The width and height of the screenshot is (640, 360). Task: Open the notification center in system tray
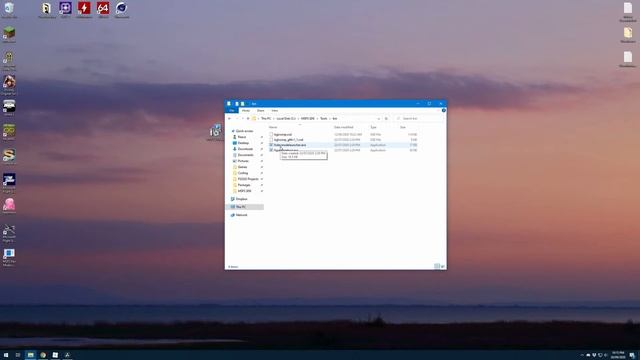pyautogui.click(x=632, y=355)
